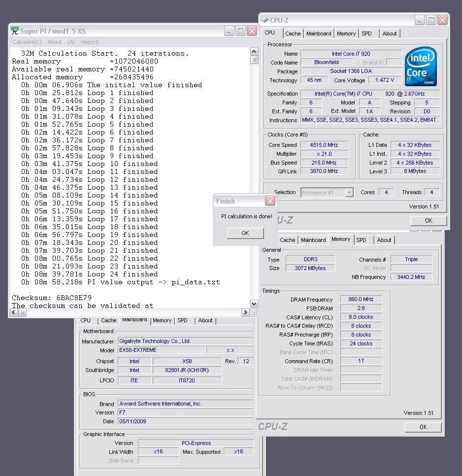The height and width of the screenshot is (476, 462).
Task: Click the Code Name Bloomfield field
Action: [x=327, y=62]
